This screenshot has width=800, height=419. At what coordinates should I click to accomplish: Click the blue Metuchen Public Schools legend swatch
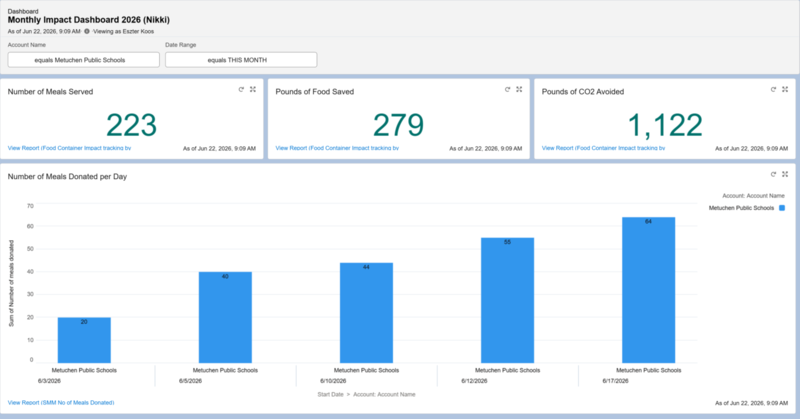click(x=782, y=208)
